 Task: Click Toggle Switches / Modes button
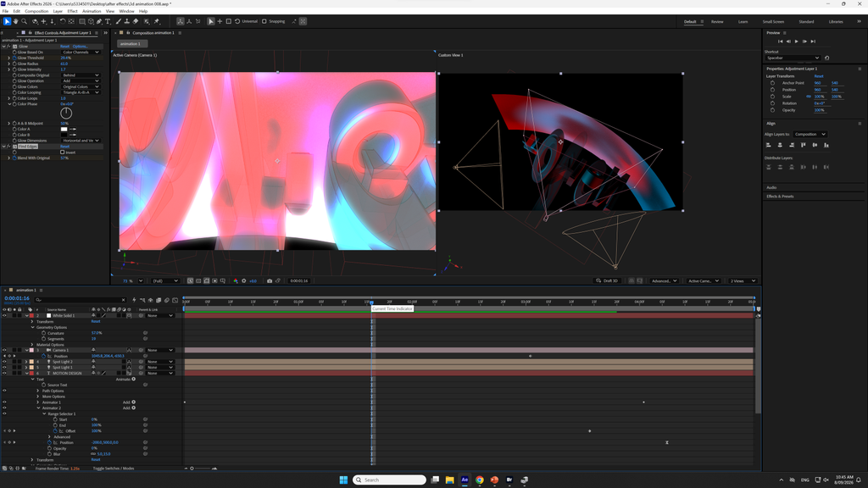114,469
